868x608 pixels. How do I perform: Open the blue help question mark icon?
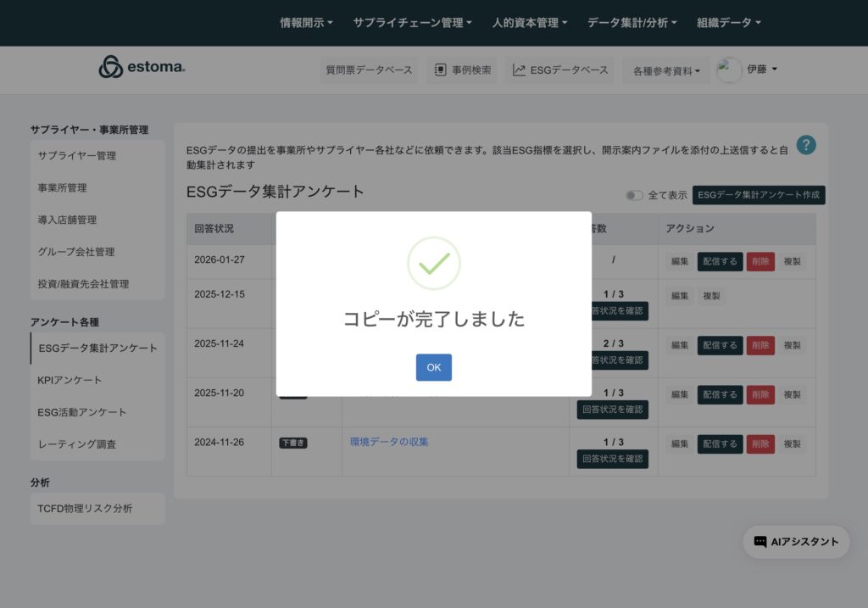(x=806, y=145)
